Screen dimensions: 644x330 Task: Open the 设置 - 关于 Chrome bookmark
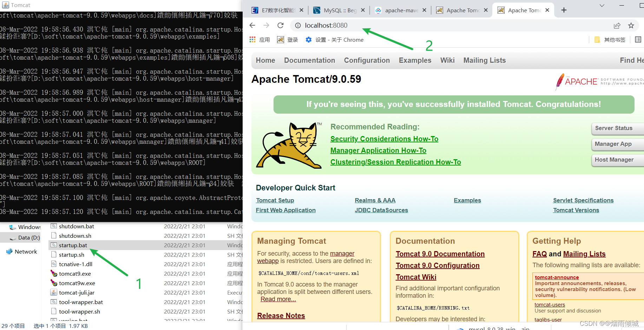tap(335, 40)
